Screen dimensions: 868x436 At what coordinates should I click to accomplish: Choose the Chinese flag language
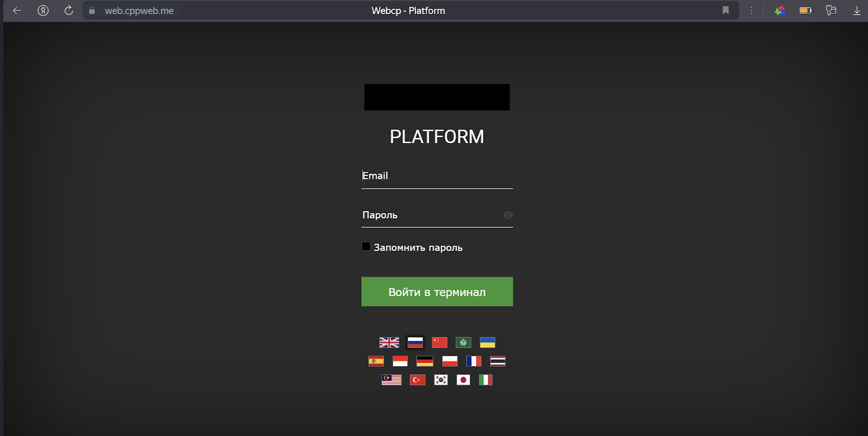[439, 342]
